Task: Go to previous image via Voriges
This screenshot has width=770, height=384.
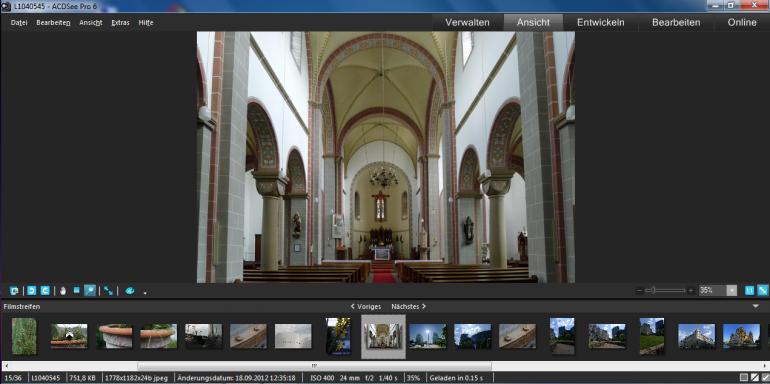Action: [x=366, y=306]
